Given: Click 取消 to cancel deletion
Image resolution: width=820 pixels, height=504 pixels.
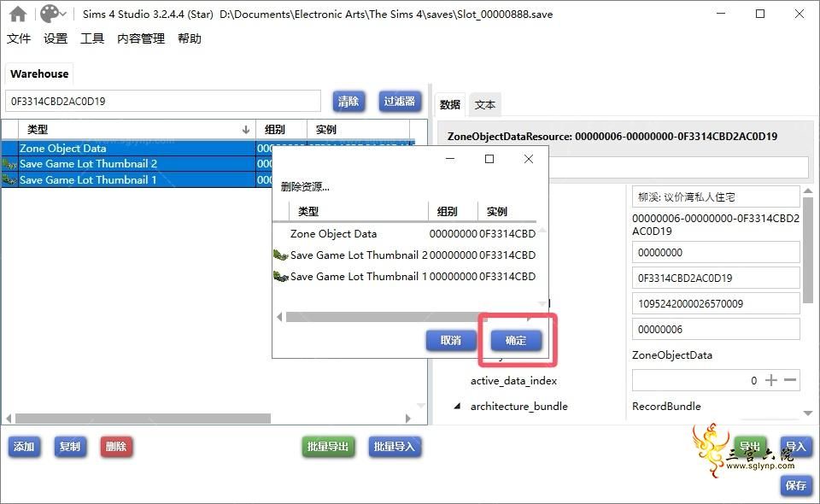Looking at the screenshot, I should 451,340.
